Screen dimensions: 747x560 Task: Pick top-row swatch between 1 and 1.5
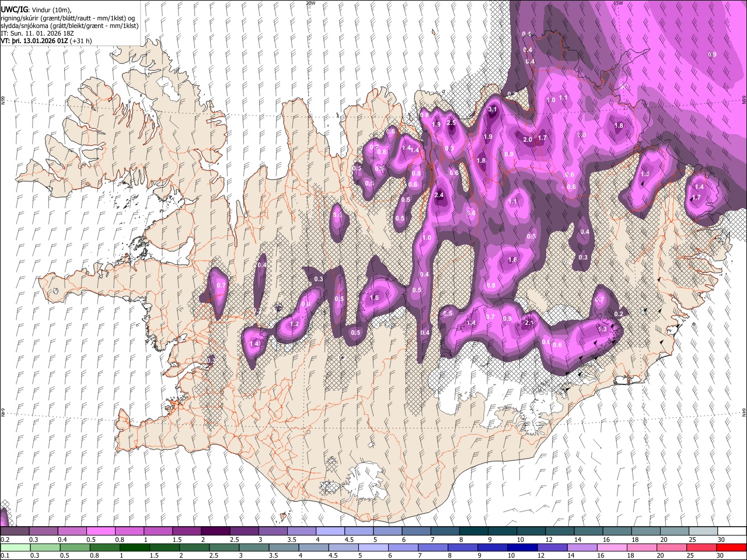(158, 531)
